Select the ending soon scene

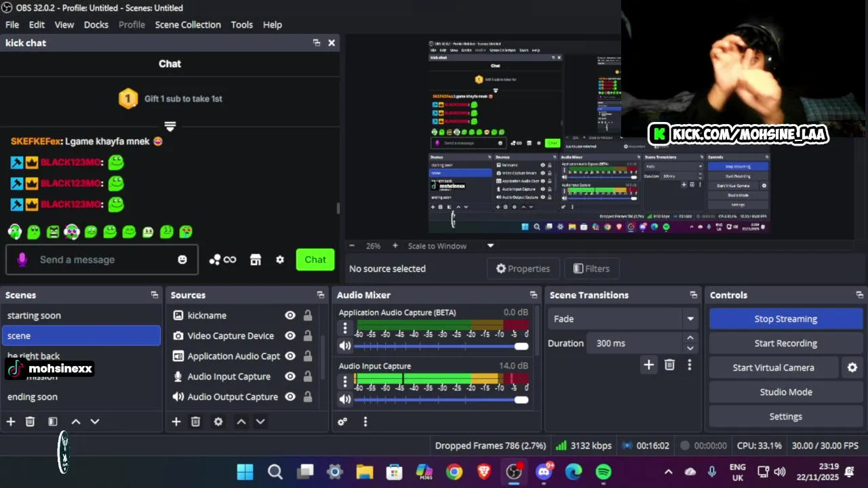point(81,396)
